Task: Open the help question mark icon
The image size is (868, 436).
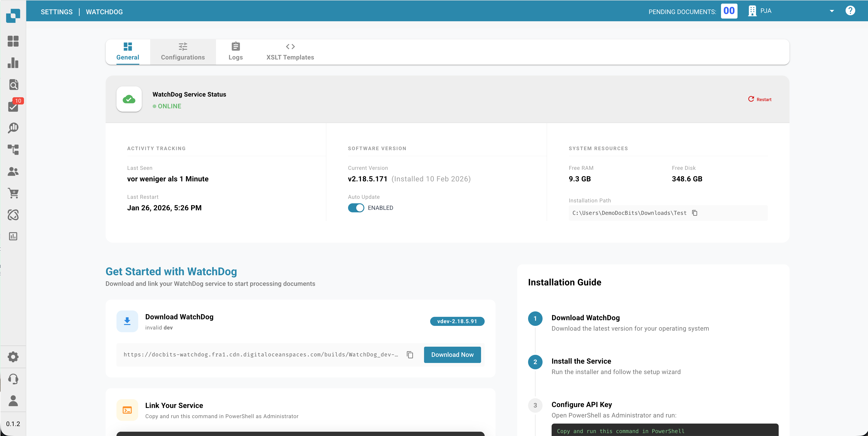Action: pyautogui.click(x=850, y=11)
